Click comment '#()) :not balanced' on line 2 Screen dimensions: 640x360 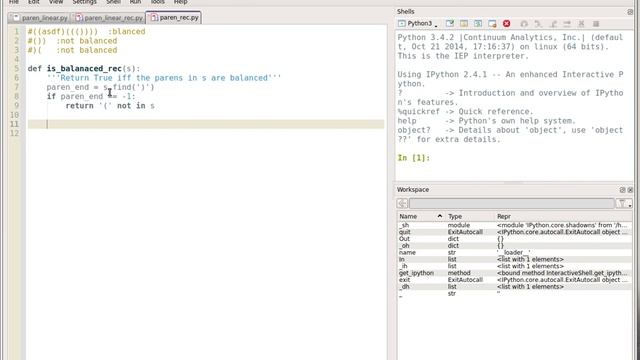pyautogui.click(x=72, y=41)
